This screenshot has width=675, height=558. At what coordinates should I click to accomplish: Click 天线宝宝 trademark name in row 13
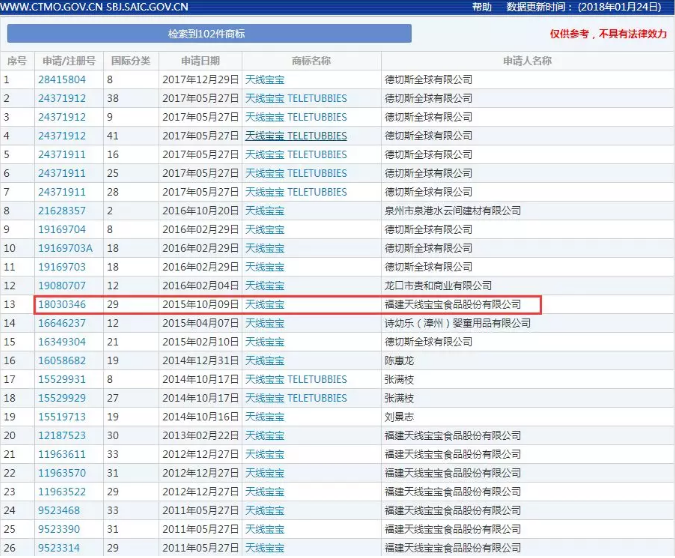coord(265,304)
